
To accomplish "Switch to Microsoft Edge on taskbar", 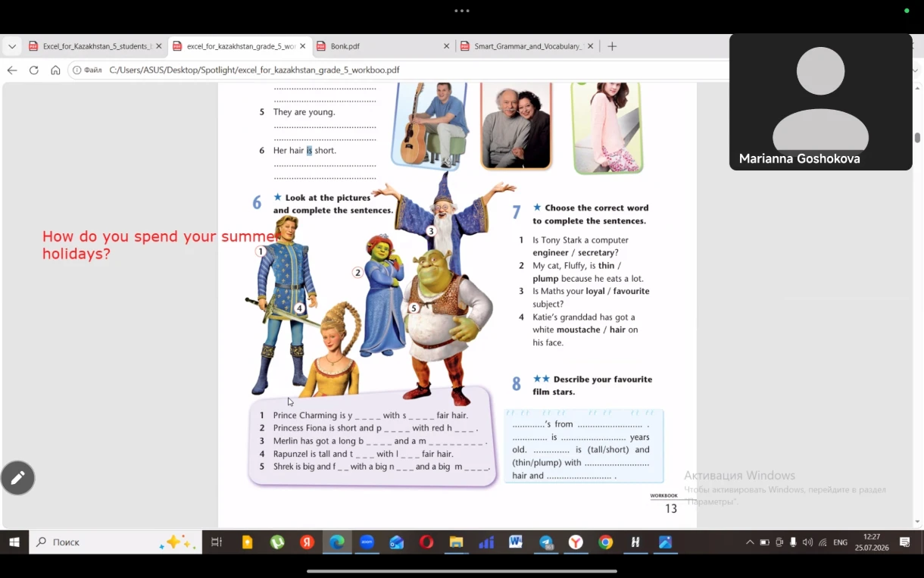I will [337, 542].
